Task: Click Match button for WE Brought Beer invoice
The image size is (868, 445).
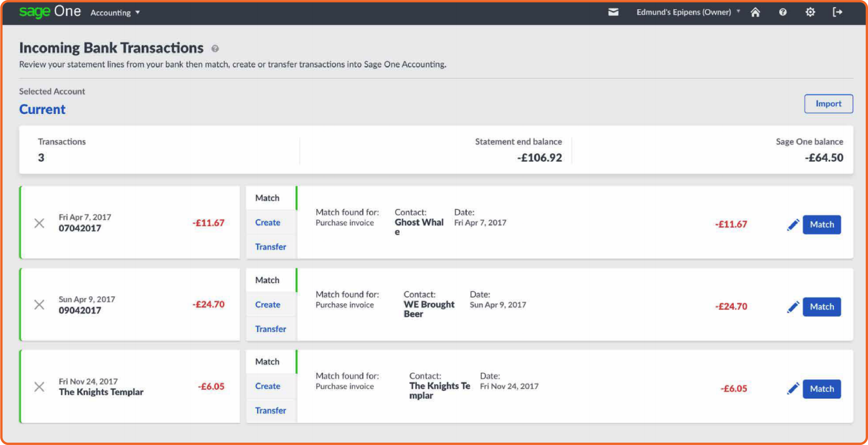Action: click(821, 307)
